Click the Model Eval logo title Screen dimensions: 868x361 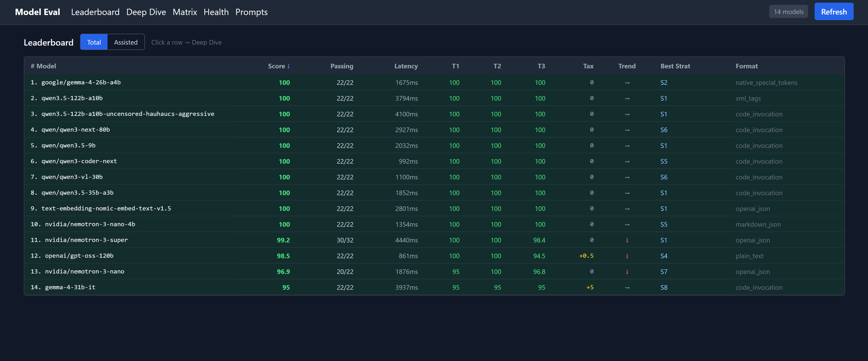pyautogui.click(x=37, y=12)
